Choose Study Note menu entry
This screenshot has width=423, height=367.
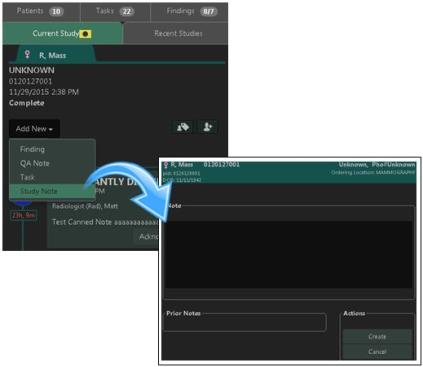39,191
